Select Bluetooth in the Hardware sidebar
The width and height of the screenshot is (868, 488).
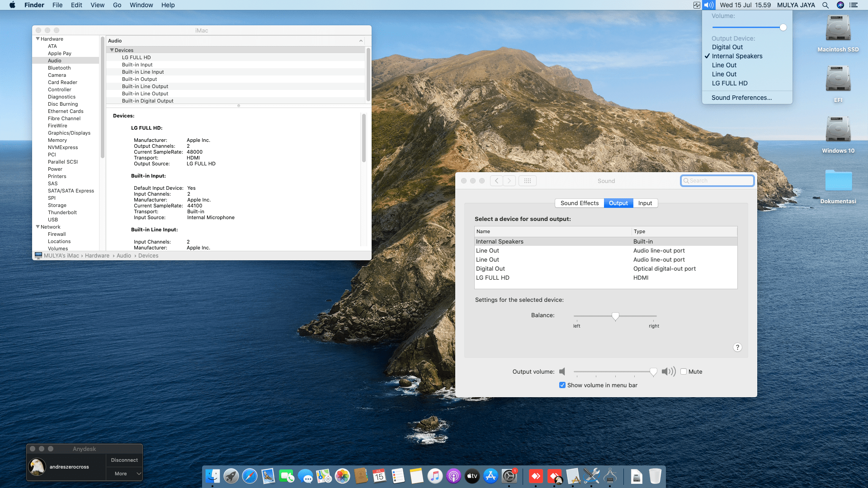coord(59,68)
